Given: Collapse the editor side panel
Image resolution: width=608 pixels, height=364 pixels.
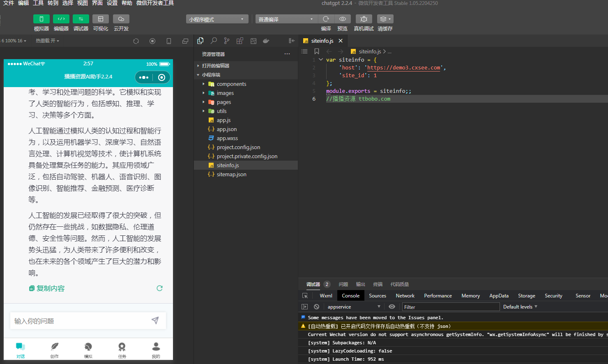Looking at the screenshot, I should coord(292,41).
